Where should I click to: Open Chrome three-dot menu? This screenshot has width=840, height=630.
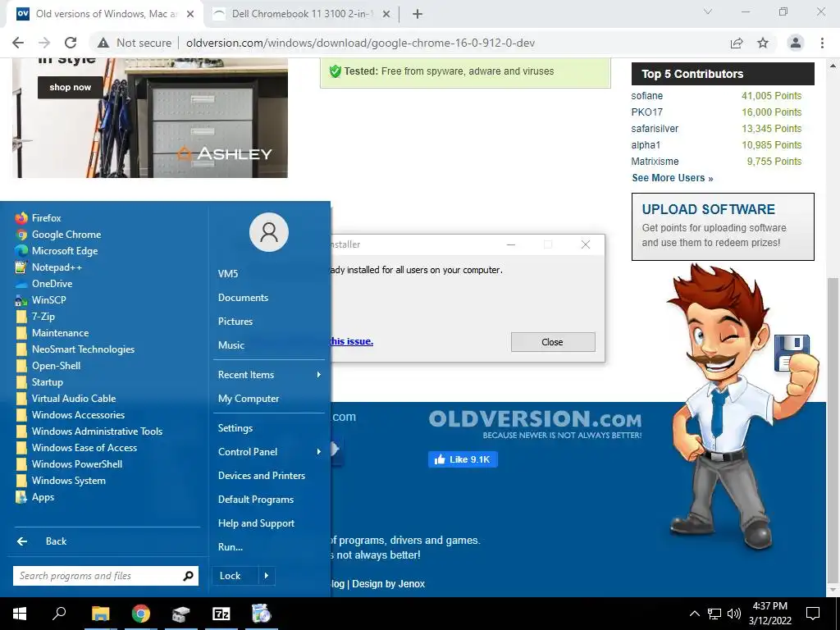point(822,43)
